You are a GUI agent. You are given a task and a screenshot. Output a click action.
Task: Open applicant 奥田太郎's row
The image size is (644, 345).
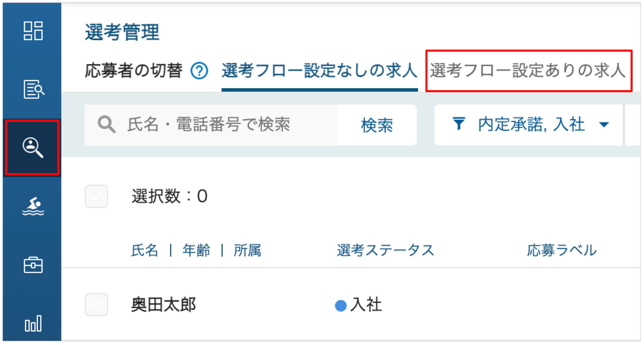[351, 305]
